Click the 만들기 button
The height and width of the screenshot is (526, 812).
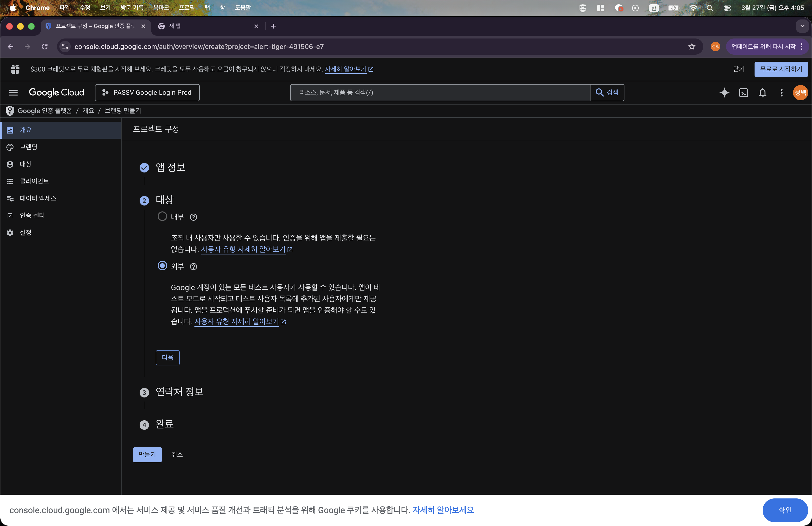147,454
